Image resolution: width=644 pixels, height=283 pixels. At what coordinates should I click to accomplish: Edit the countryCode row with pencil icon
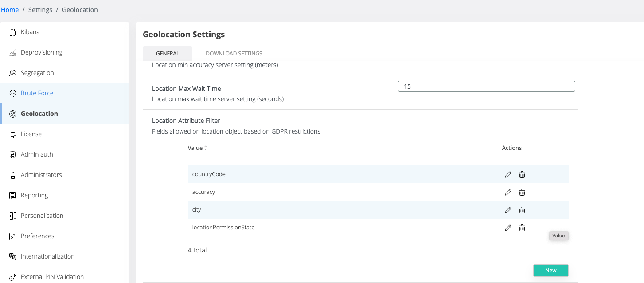click(x=508, y=174)
